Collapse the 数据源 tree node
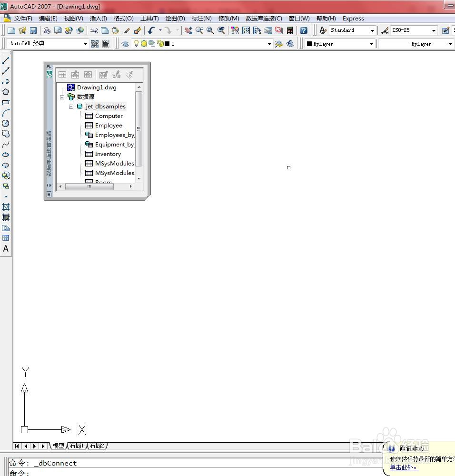 [x=62, y=97]
